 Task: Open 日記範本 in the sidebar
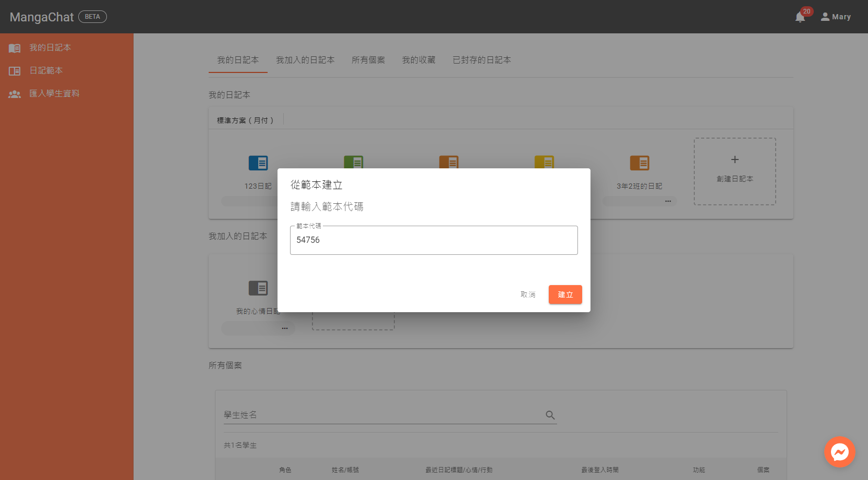tap(46, 70)
